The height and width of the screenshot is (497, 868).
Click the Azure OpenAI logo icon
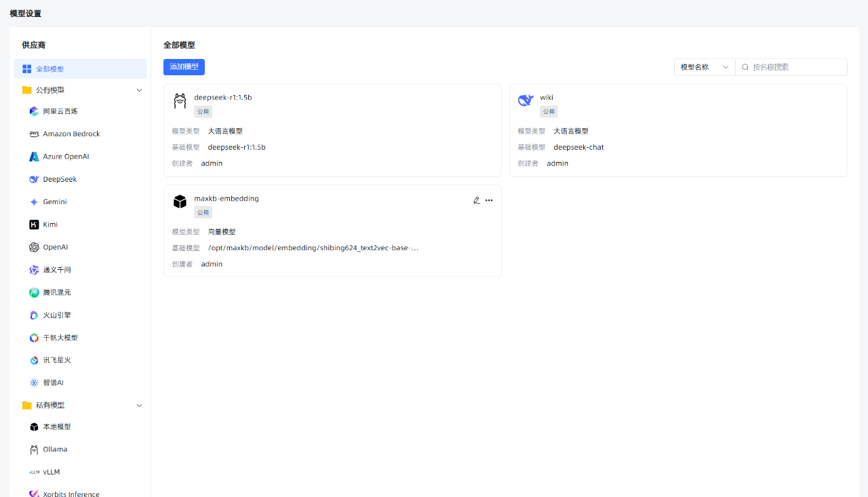click(34, 157)
